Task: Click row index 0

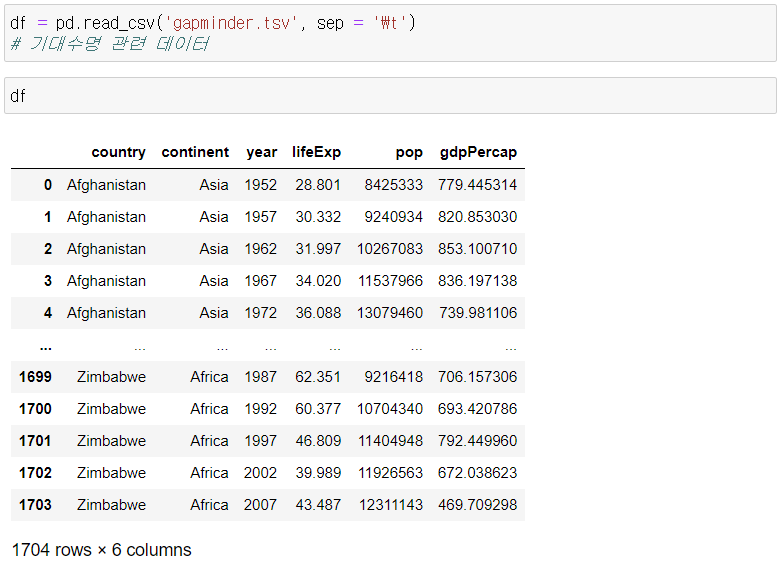Action: (x=48, y=185)
